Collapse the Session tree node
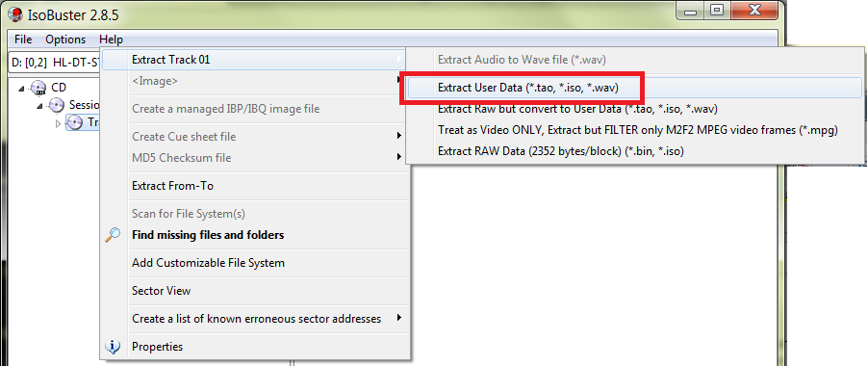Image resolution: width=868 pixels, height=366 pixels. click(x=39, y=105)
